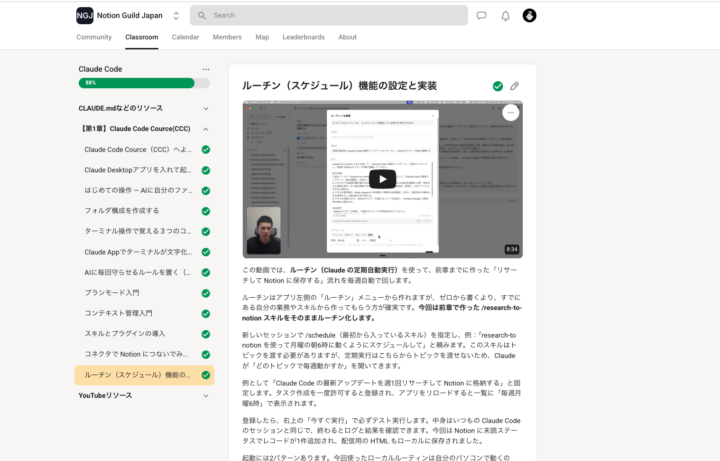Image resolution: width=720 pixels, height=461 pixels.
Task: Open the Map tab
Action: coord(262,37)
